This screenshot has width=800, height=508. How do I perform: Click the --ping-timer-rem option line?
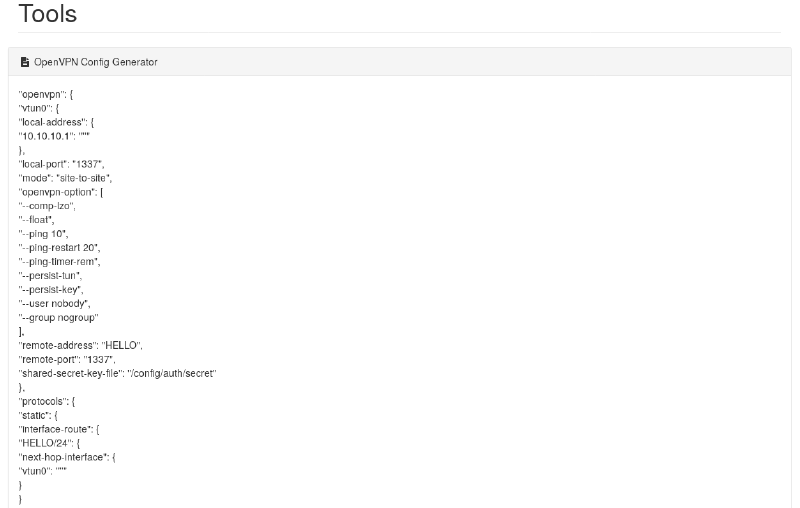point(60,261)
